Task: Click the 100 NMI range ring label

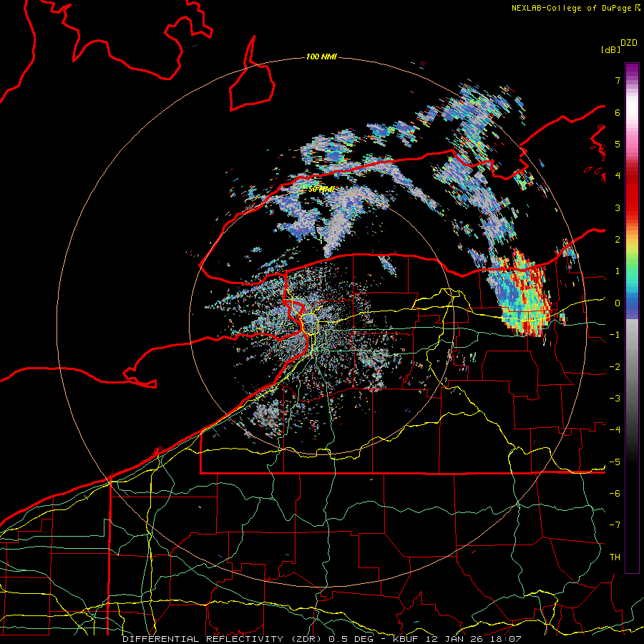Action: (321, 57)
